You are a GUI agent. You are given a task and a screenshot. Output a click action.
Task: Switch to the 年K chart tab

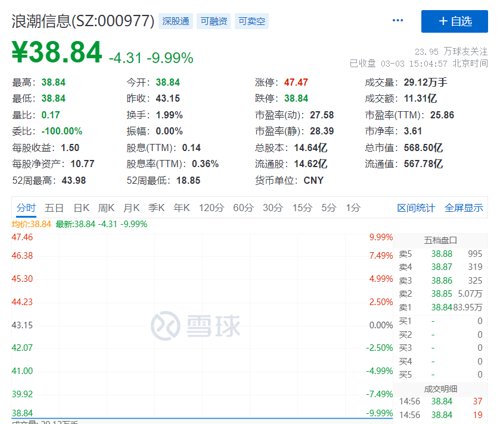pyautogui.click(x=182, y=208)
